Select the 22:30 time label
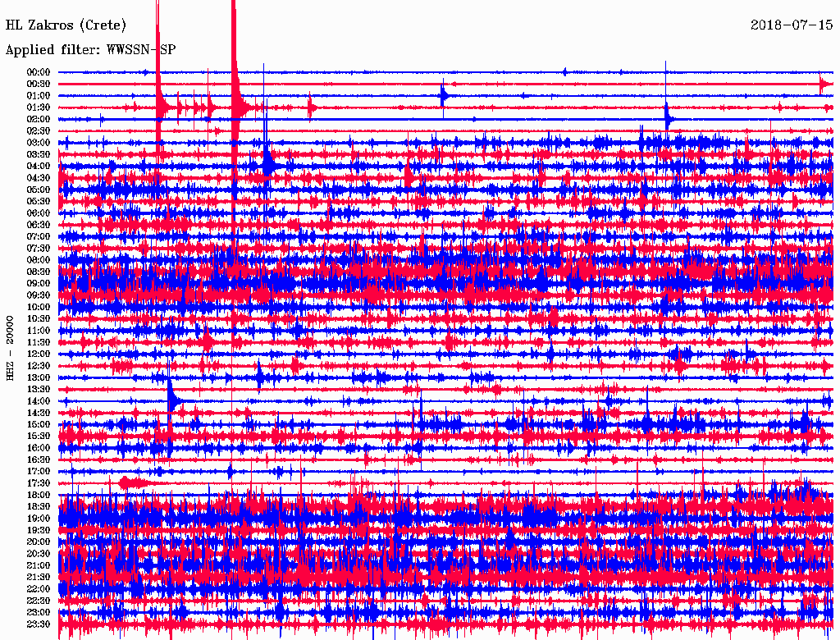The width and height of the screenshot is (840, 640). click(39, 601)
